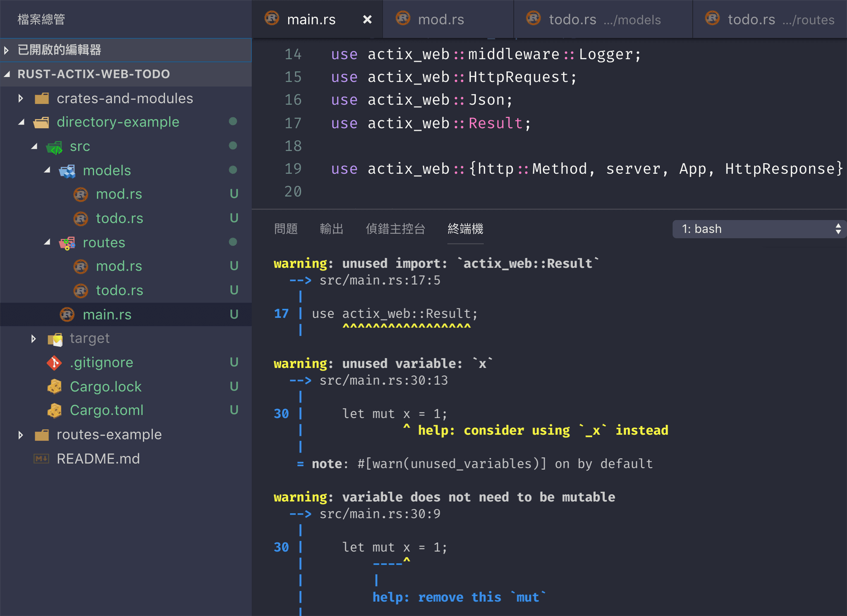Image resolution: width=847 pixels, height=616 pixels.
Task: Click the Rust icon beside mod.rs under routes
Action: click(81, 266)
